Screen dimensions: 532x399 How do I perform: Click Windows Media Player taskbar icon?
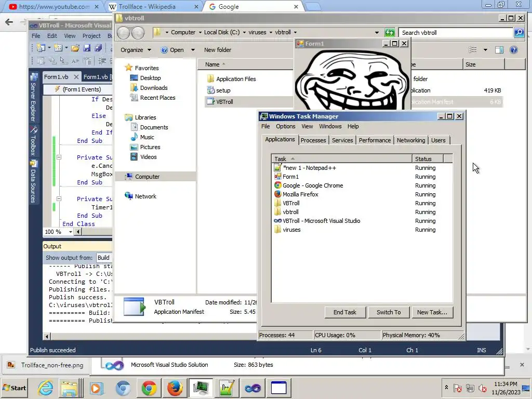pyautogui.click(x=96, y=388)
